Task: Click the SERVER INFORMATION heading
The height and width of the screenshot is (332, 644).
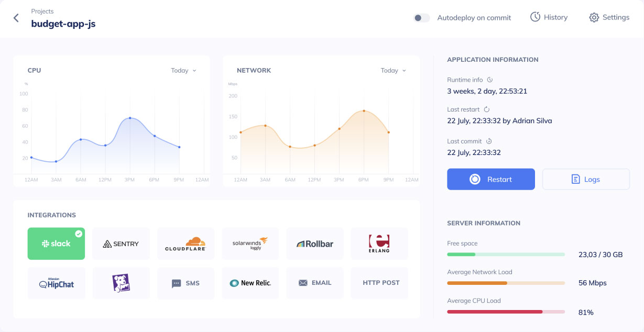Action: pos(484,223)
